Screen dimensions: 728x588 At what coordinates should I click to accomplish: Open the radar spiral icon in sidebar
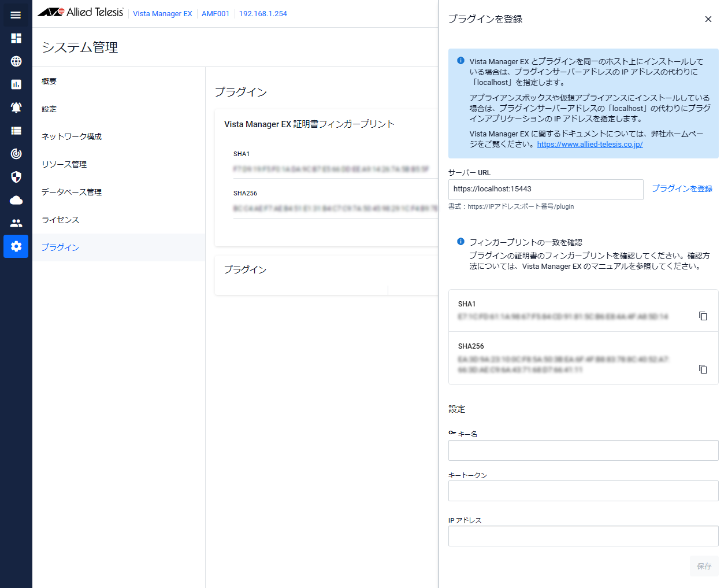(16, 154)
